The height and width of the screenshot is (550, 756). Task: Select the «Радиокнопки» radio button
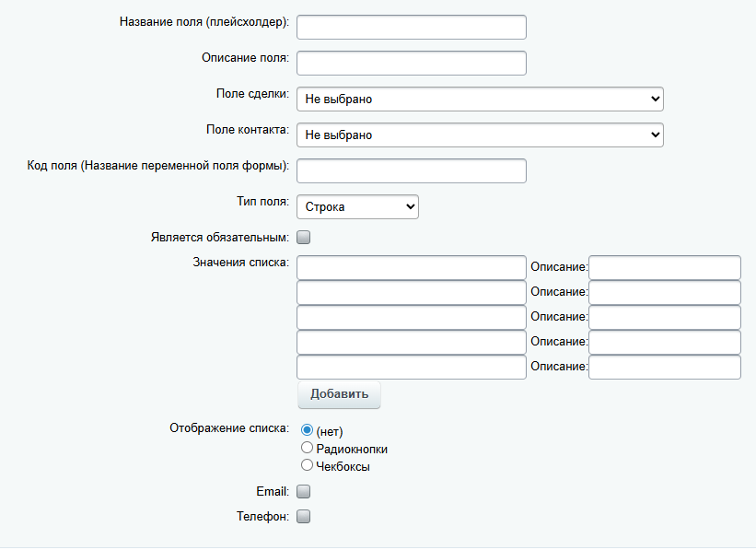[x=307, y=447]
